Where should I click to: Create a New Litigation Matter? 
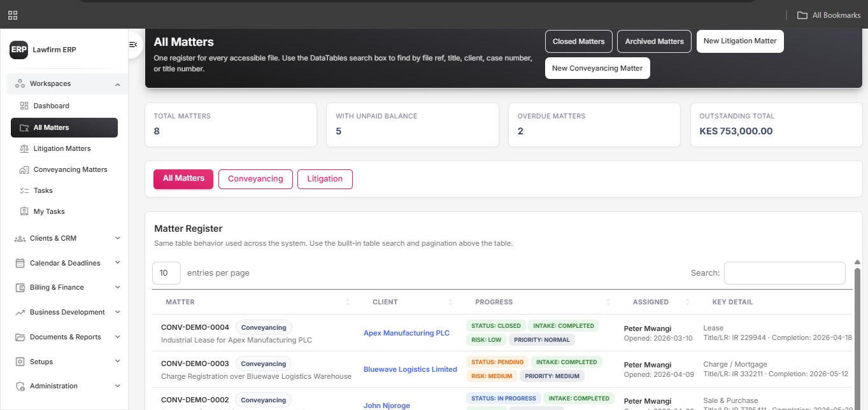740,41
